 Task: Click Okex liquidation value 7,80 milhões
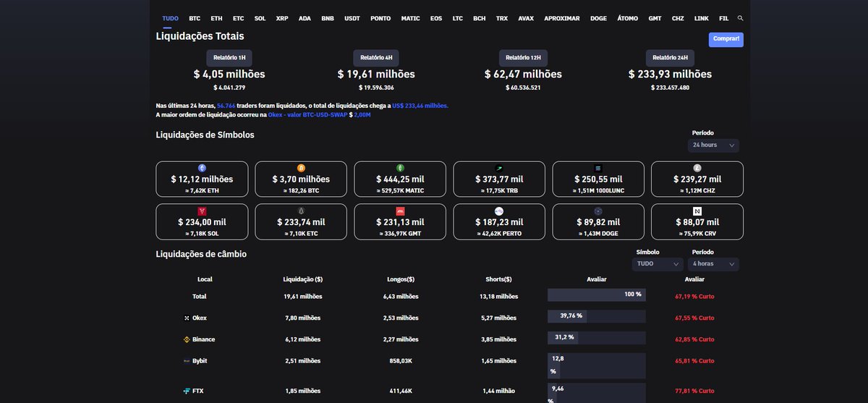303,318
